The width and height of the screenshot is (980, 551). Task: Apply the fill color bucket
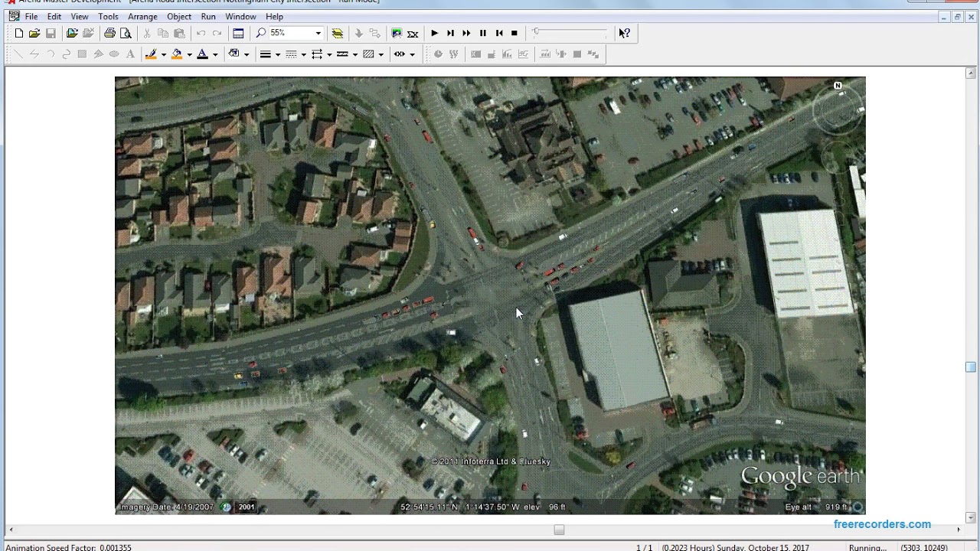click(177, 54)
